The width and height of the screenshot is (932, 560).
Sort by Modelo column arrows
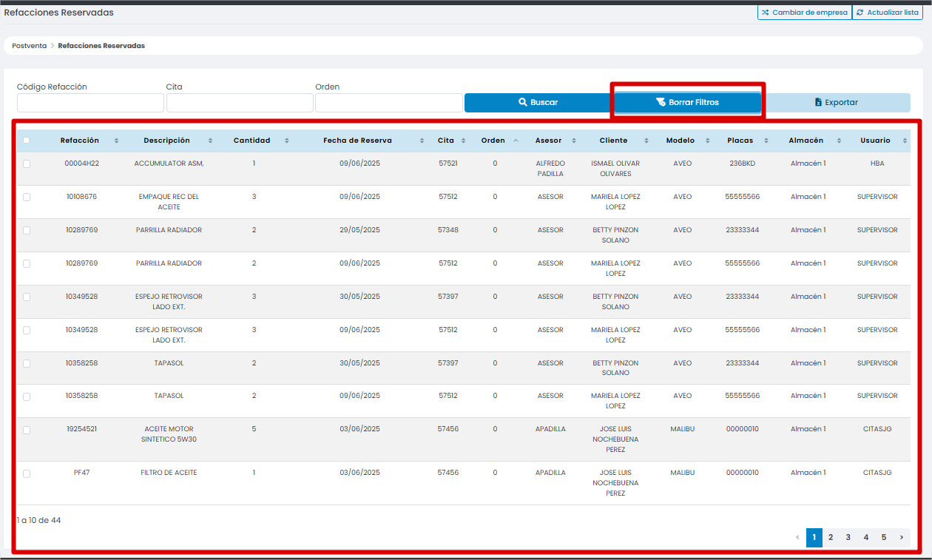click(x=708, y=141)
